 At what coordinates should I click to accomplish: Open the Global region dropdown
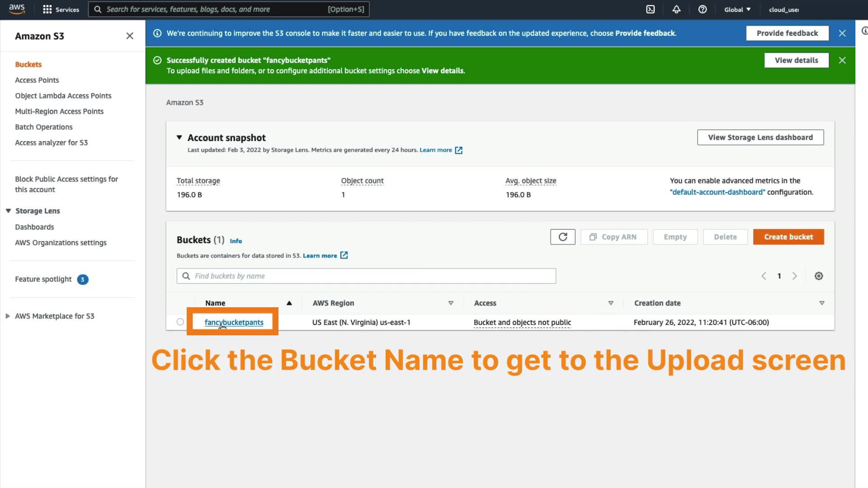737,9
